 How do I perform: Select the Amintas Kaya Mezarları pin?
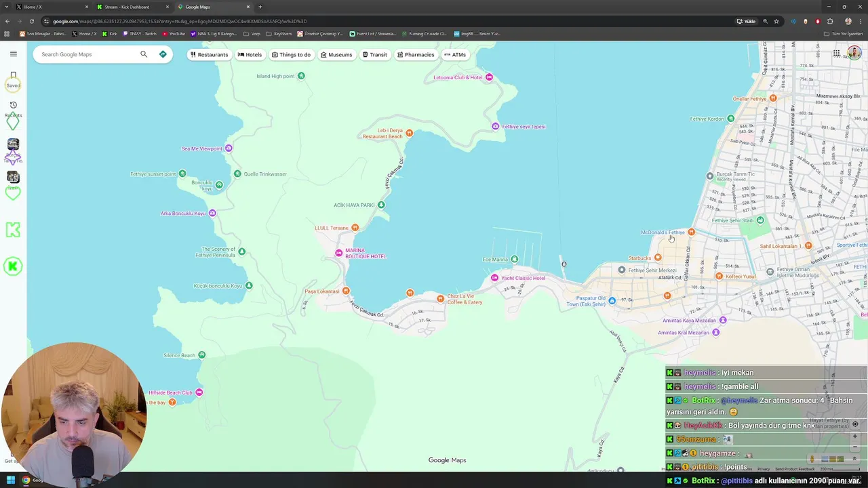pos(723,321)
